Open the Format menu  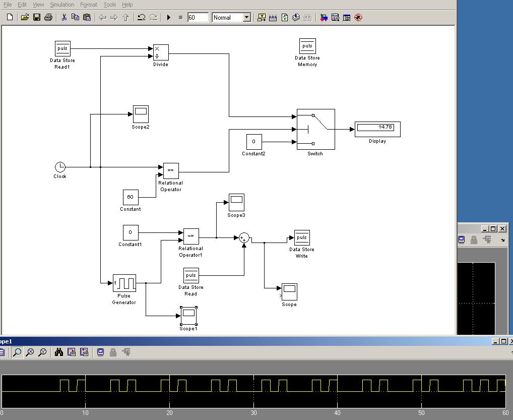coord(89,5)
